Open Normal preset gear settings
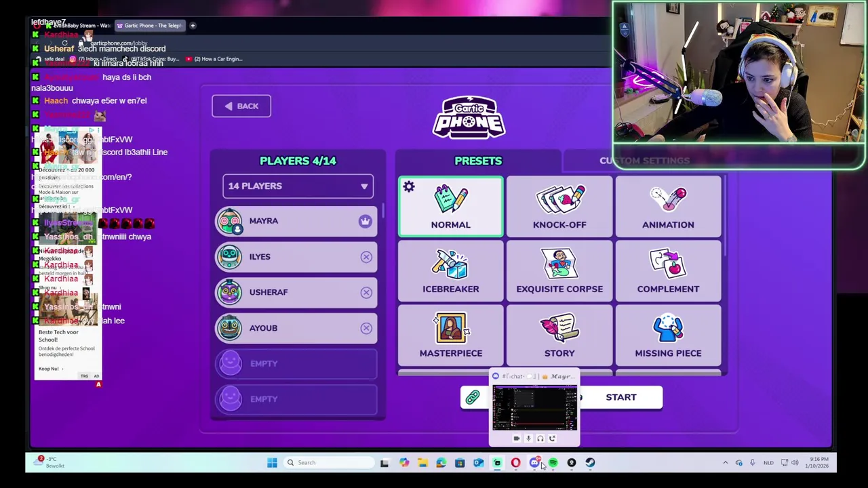The width and height of the screenshot is (868, 488). 409,187
